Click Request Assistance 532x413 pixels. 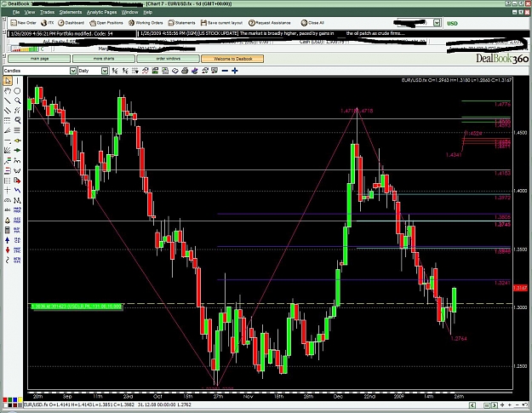[270, 23]
